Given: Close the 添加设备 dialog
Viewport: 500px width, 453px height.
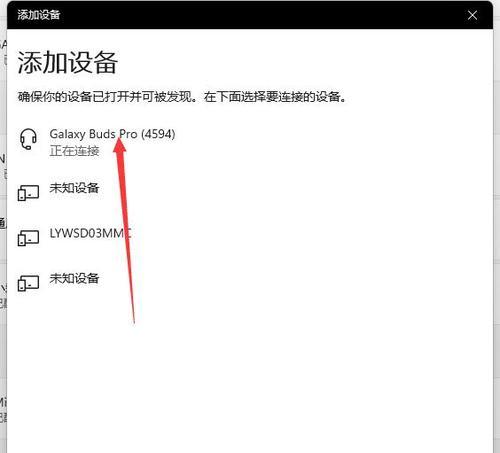Looking at the screenshot, I should point(472,15).
